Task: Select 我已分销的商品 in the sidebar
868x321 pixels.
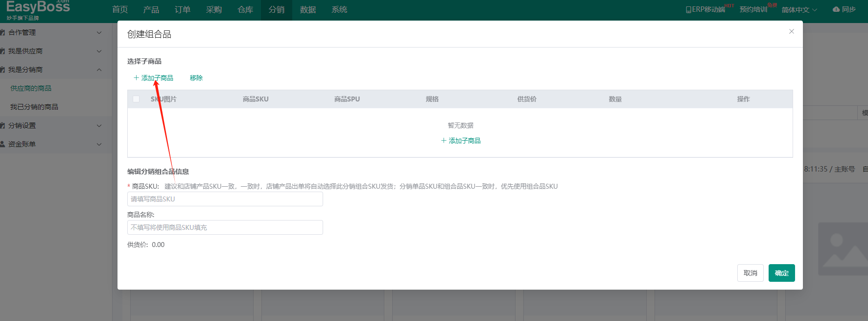Action: coord(34,107)
